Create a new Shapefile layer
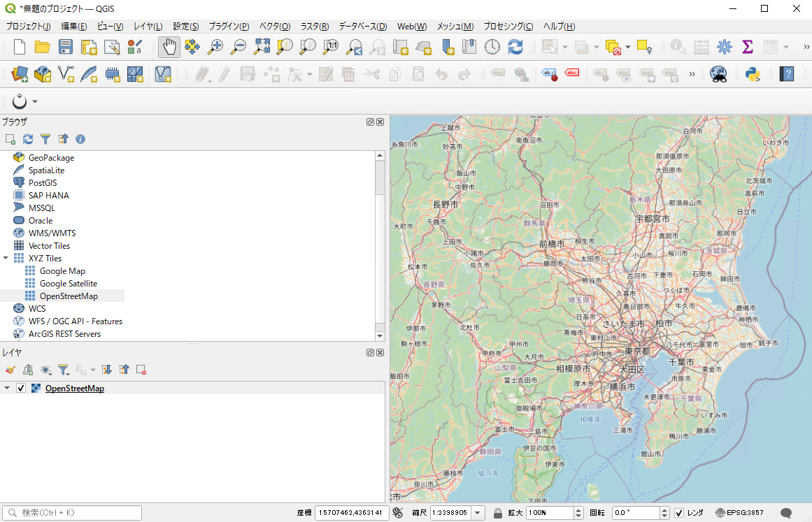 point(66,75)
